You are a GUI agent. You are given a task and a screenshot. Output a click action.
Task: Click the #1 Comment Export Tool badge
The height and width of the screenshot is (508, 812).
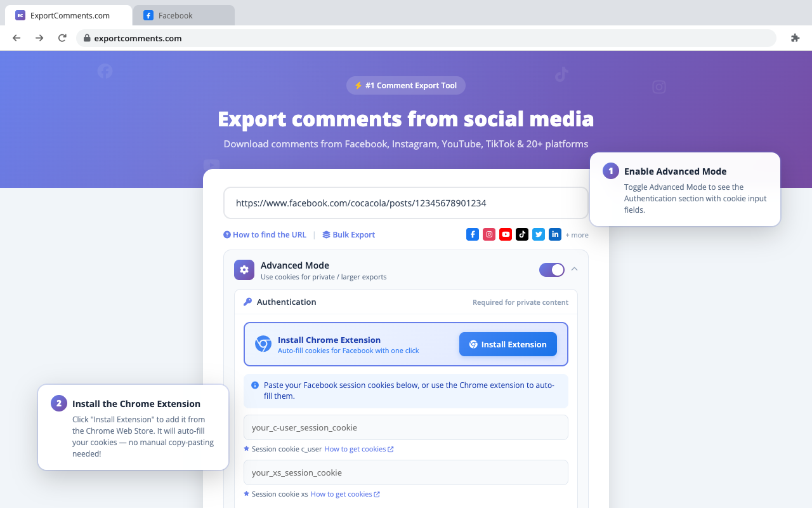click(x=406, y=85)
